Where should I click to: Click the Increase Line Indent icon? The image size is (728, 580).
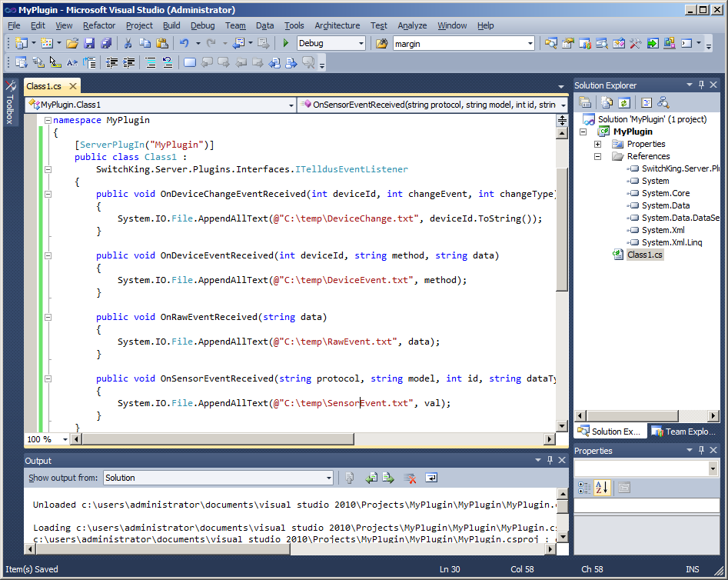coord(128,63)
